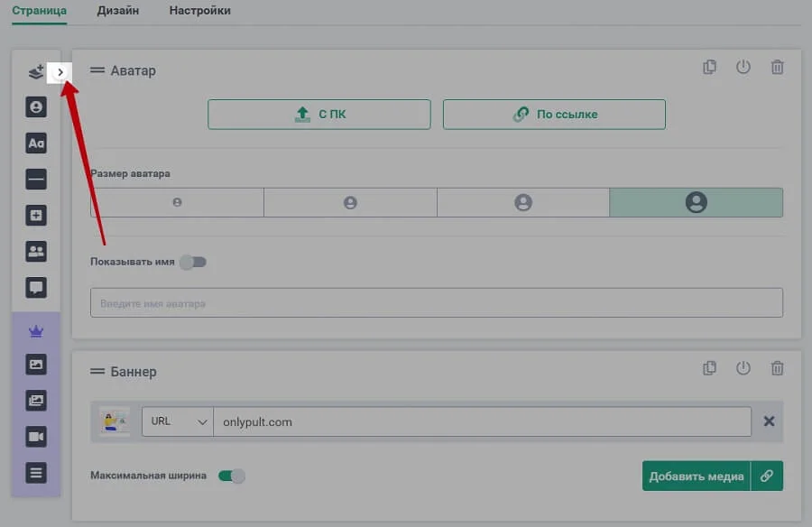812x527 pixels.
Task: Expand the sidebar with the chevron arrow
Action: (60, 72)
